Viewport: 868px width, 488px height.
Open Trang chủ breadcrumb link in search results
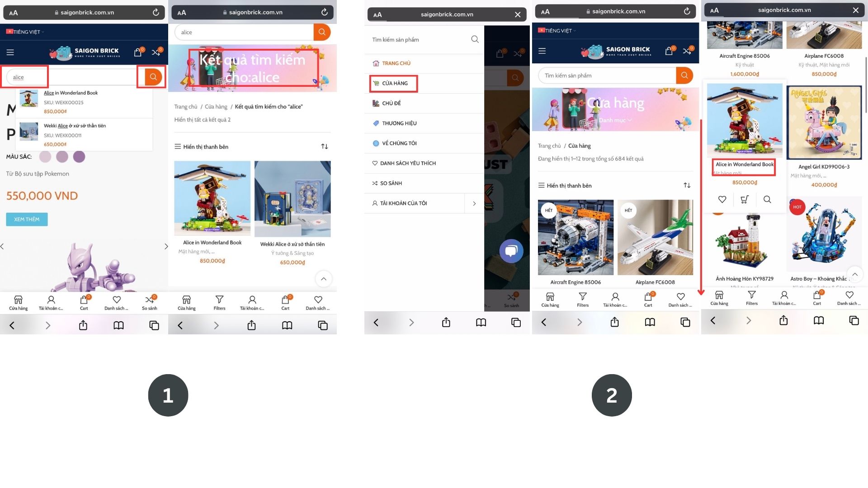(186, 107)
